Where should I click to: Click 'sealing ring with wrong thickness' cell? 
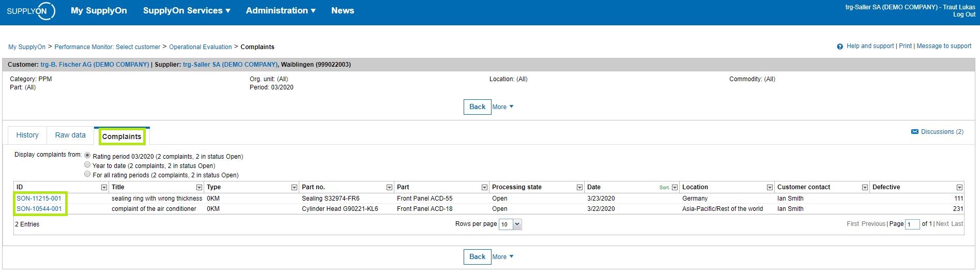click(157, 199)
